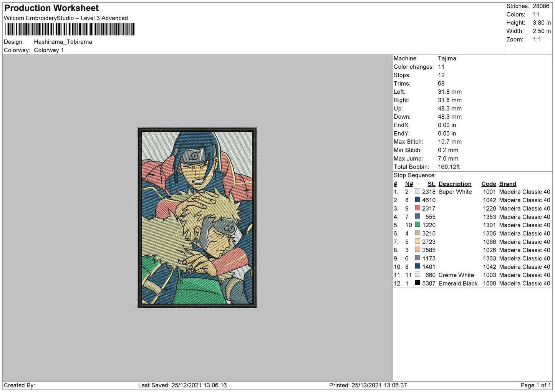Click the Total Bobbin value 160.12ft
555x392 pixels.
449,167
